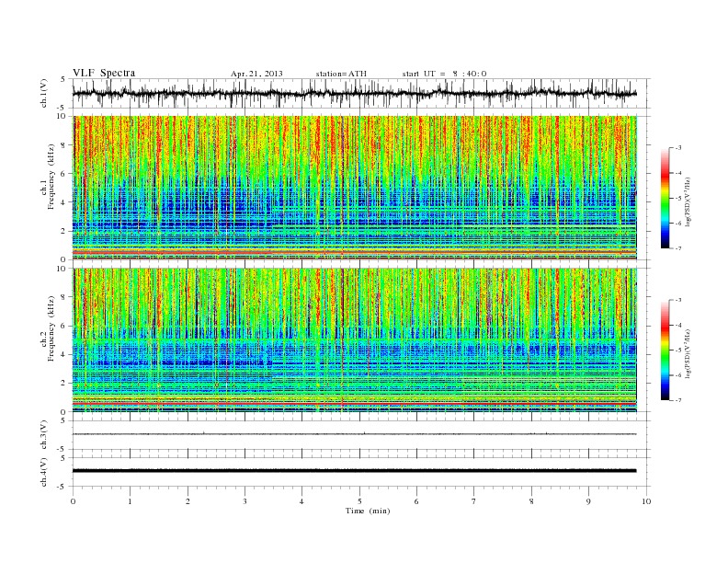The height and width of the screenshot is (563, 728).
Task: Click the 'ch.4(V)' axis label
Action: [x=44, y=473]
